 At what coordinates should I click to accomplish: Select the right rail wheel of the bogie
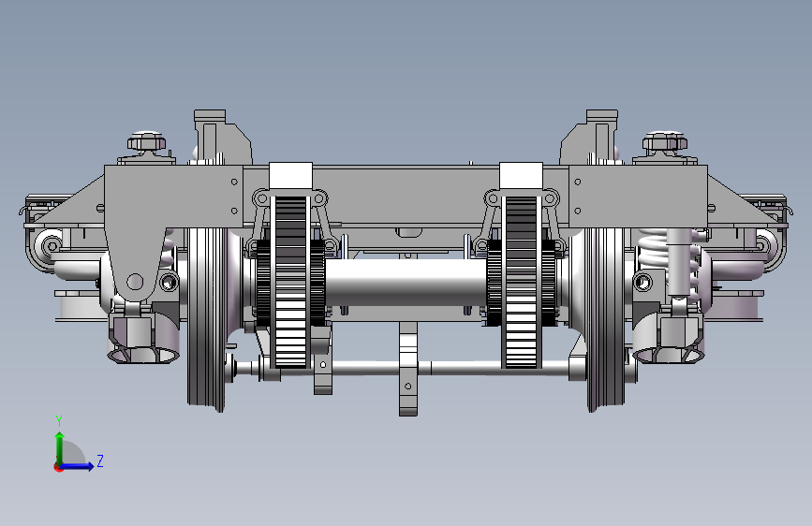606,320
